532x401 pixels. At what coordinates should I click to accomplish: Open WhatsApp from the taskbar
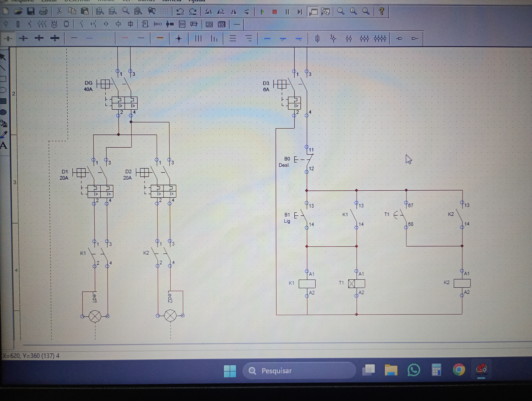click(x=414, y=370)
